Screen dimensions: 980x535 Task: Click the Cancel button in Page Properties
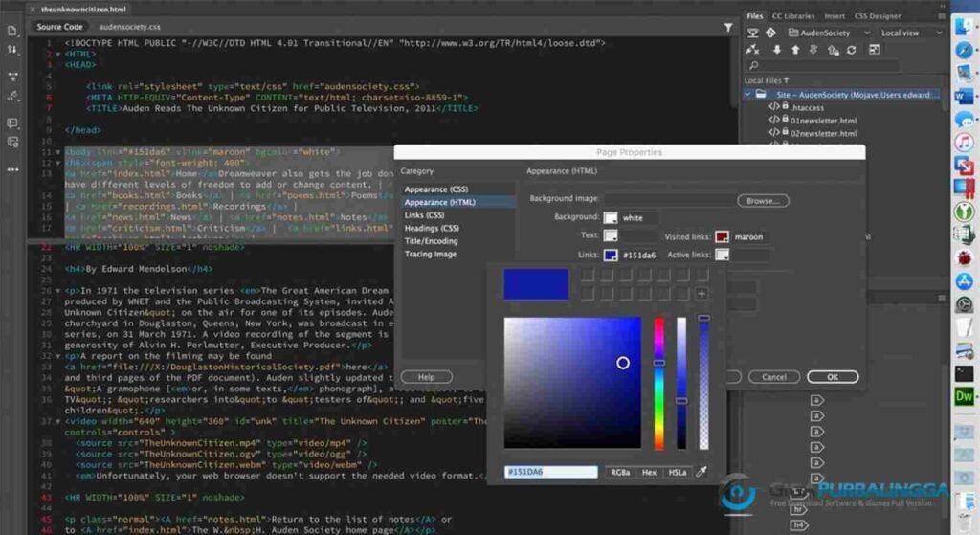coord(773,377)
